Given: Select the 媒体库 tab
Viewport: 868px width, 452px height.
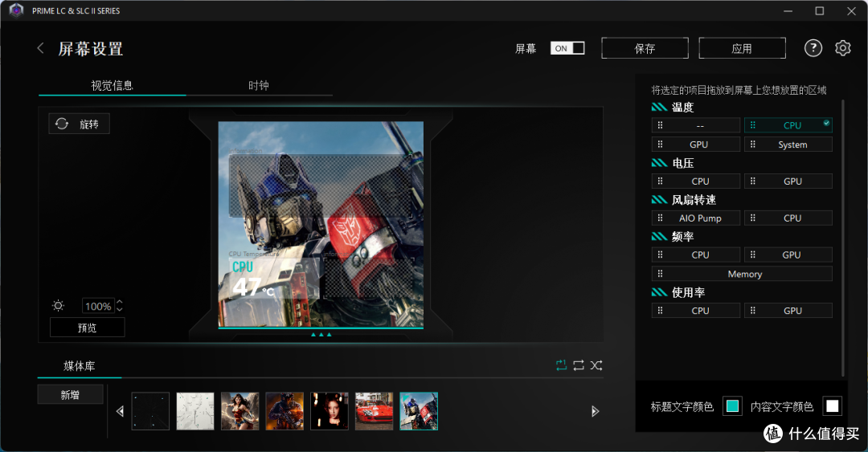Looking at the screenshot, I should [79, 365].
